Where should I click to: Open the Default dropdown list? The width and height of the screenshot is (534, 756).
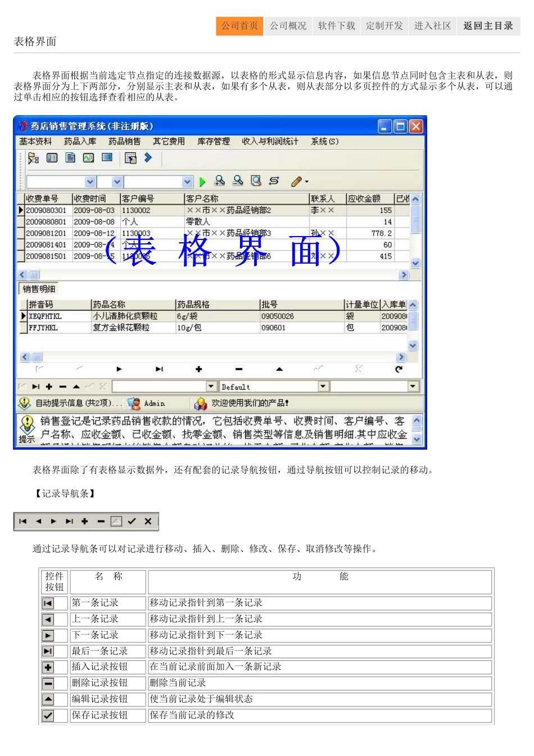[323, 387]
